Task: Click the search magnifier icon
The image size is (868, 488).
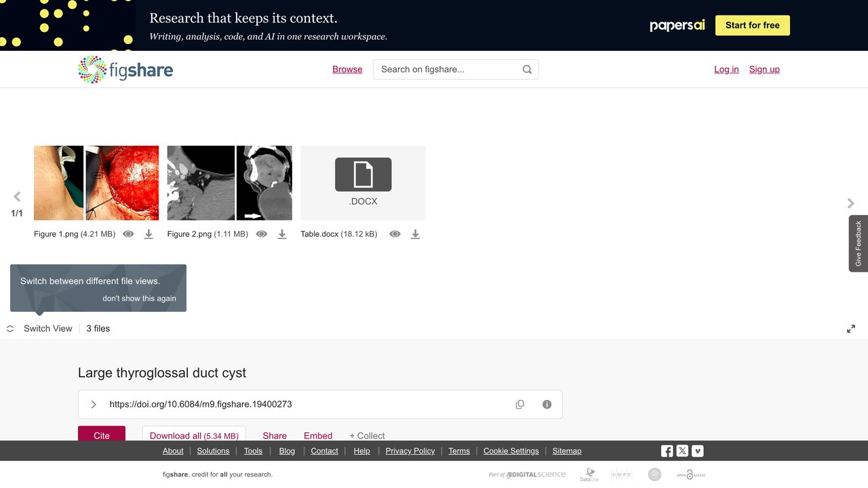Action: click(x=527, y=69)
